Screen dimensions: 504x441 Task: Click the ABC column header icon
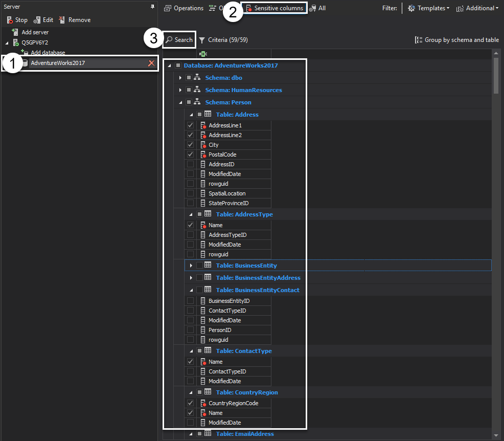[203, 54]
